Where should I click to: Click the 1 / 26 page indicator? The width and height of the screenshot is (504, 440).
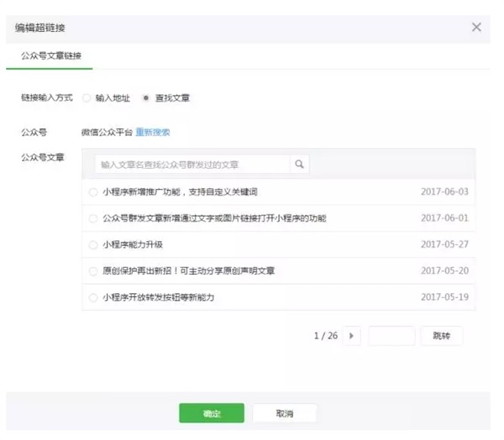tap(325, 336)
